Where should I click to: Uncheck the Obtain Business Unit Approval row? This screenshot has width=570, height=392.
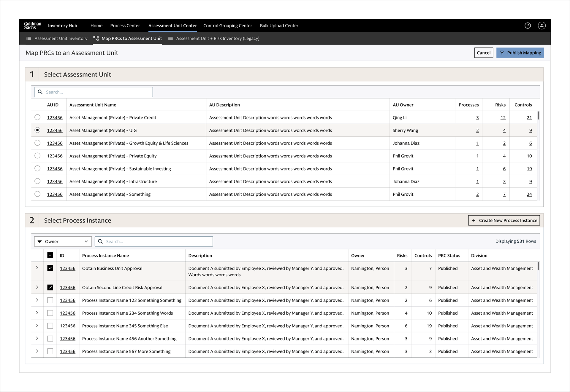point(50,268)
